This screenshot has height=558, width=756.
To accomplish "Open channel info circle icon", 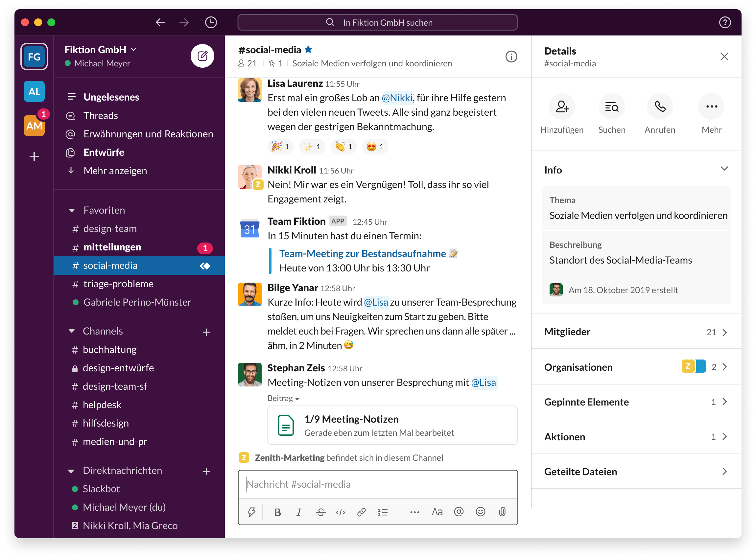I will click(511, 57).
